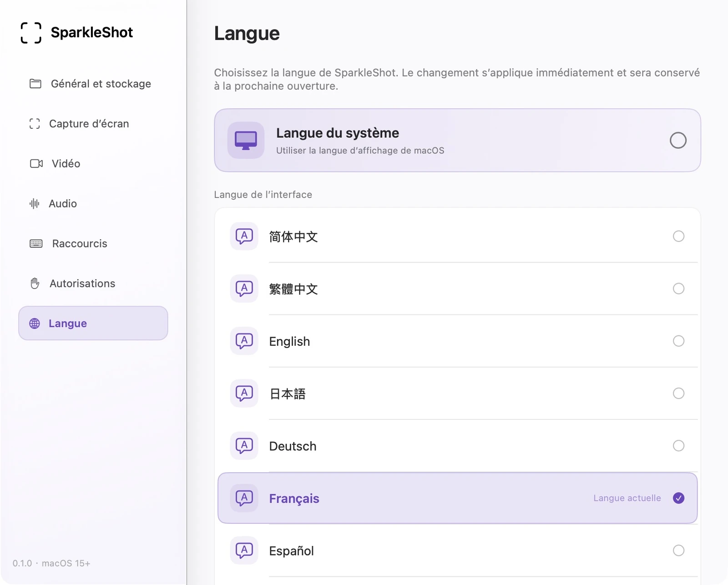Click the translate icon next to Français
This screenshot has width=728, height=585.
tap(244, 498)
